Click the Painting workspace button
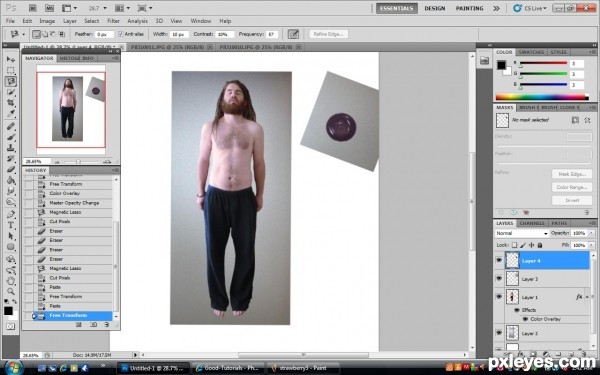 coord(470,8)
